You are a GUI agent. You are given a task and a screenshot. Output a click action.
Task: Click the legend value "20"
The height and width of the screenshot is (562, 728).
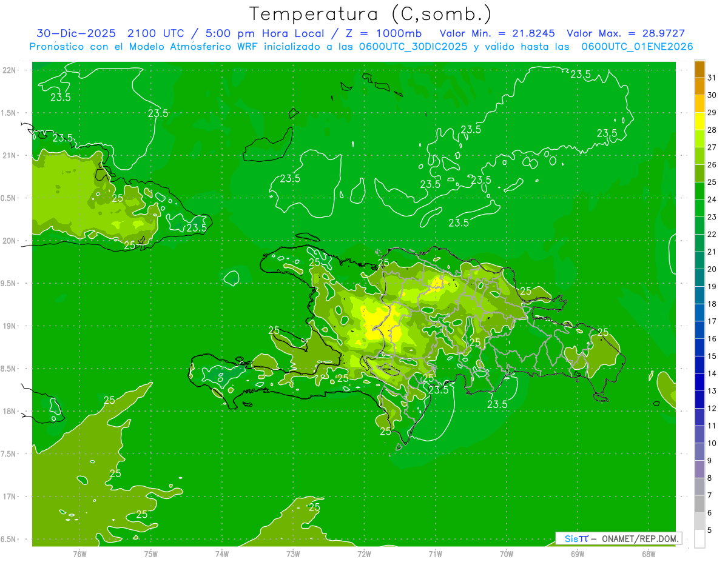click(712, 269)
